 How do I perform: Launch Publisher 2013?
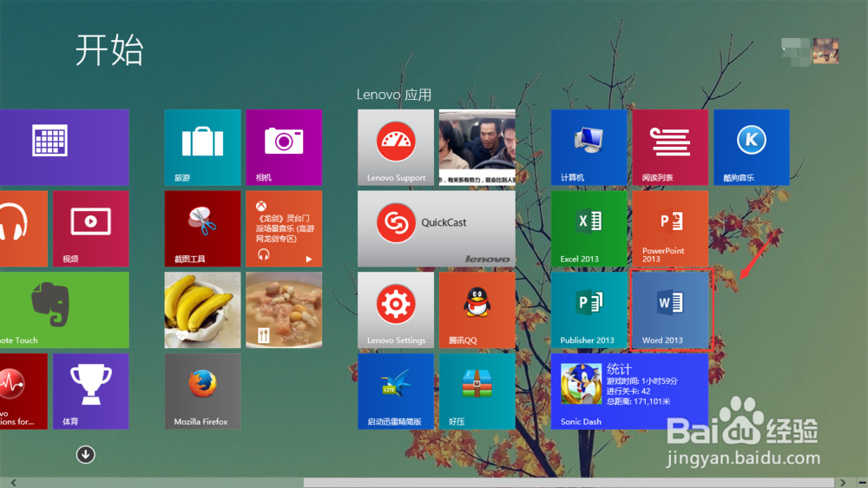coord(589,310)
